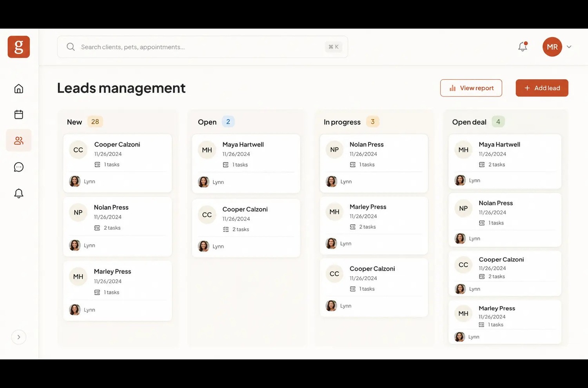Expand the user menu chevron beside MR
This screenshot has width=588, height=388.
[569, 47]
